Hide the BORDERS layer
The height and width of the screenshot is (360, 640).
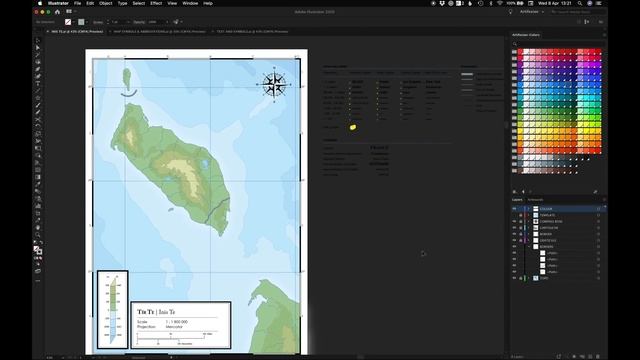pos(514,247)
